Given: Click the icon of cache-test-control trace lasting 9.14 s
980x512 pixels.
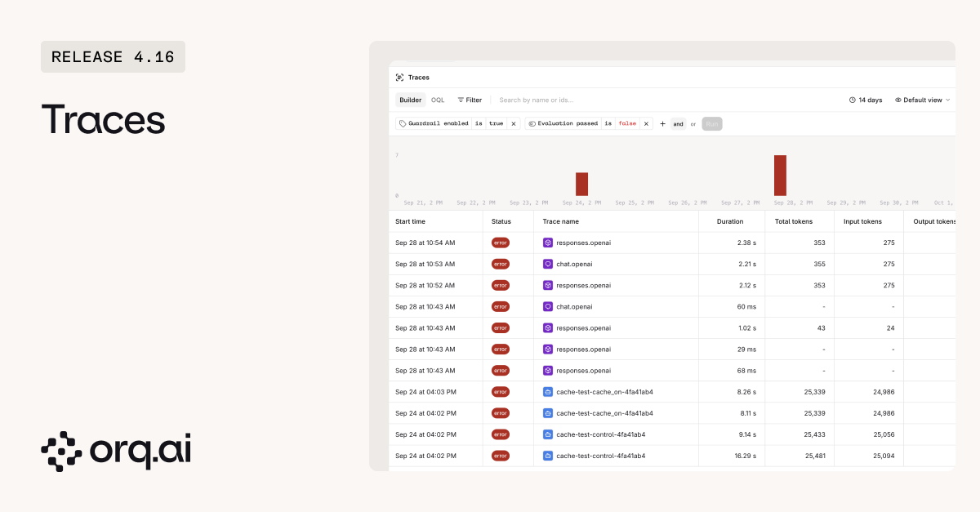Looking at the screenshot, I should coord(548,434).
